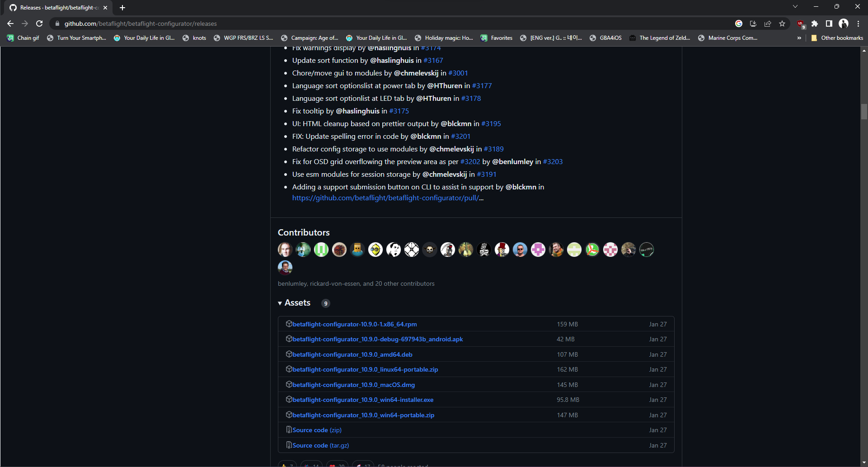
Task: Open pull request #3167
Action: tap(433, 60)
